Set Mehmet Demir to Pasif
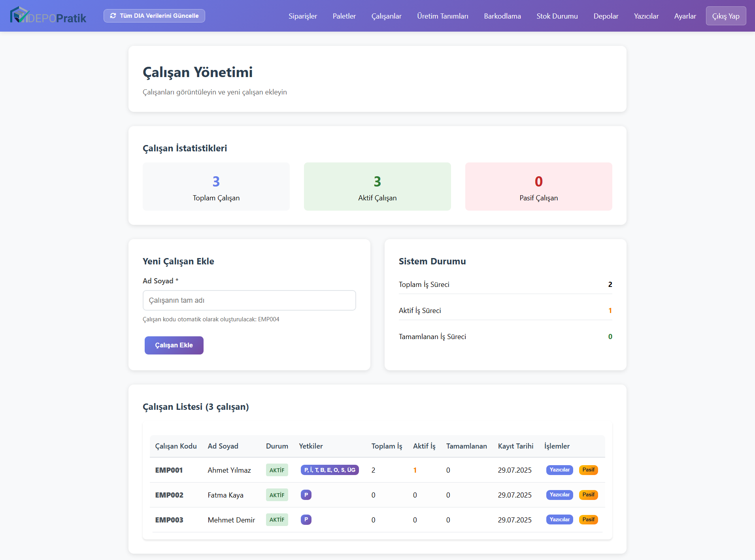This screenshot has height=560, width=755. pos(588,520)
